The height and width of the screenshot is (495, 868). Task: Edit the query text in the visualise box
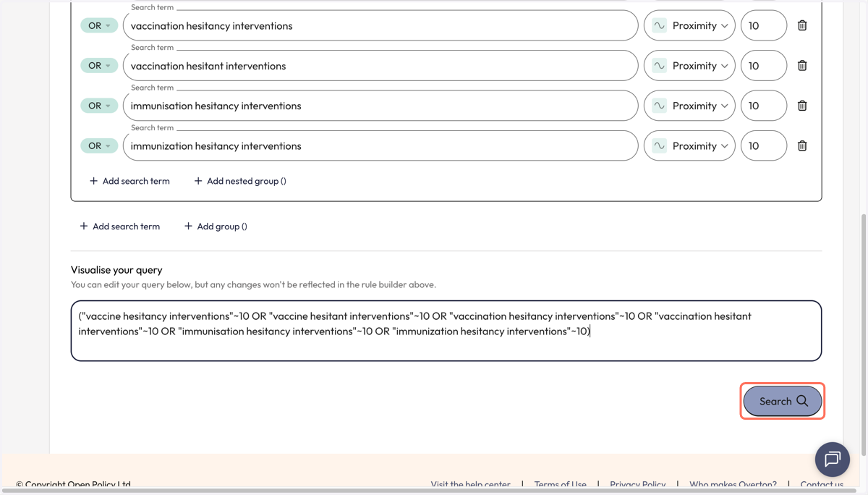446,331
